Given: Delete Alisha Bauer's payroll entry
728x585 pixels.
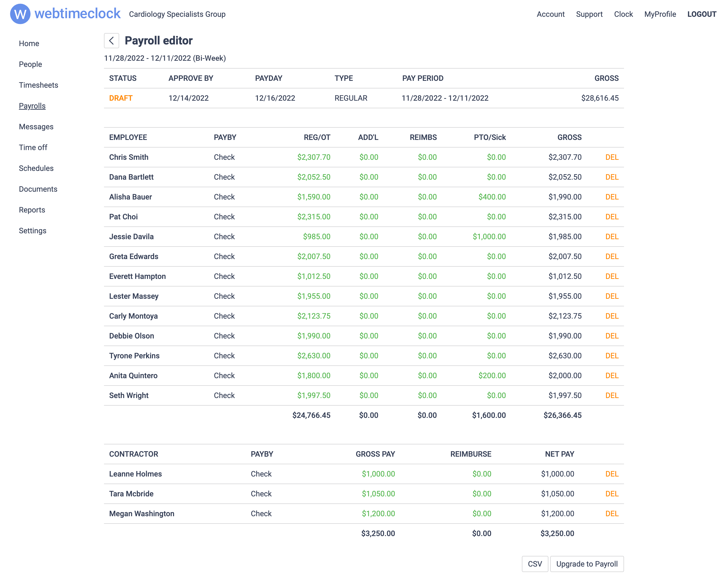Looking at the screenshot, I should pyautogui.click(x=611, y=197).
